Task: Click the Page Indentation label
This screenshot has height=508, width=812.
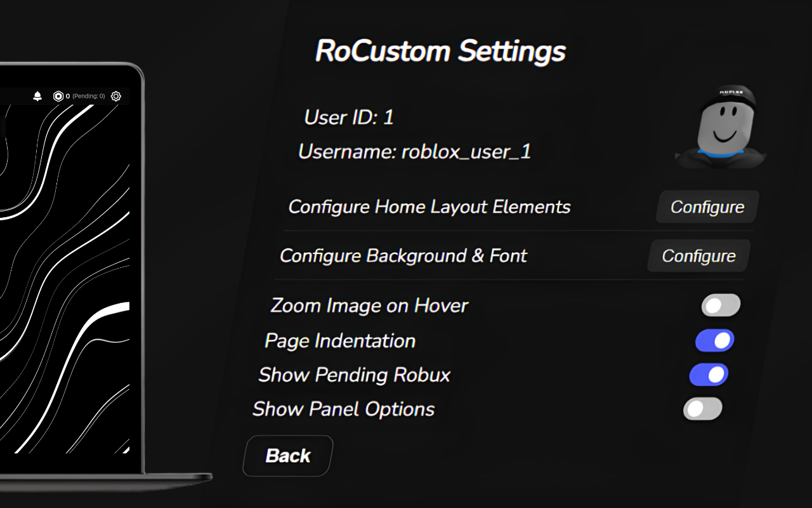Action: [339, 340]
